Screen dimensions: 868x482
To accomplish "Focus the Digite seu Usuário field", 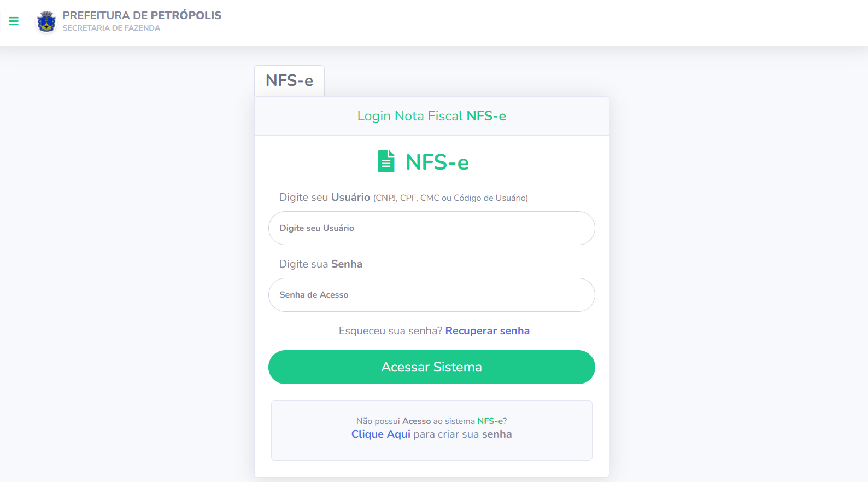I will click(431, 228).
